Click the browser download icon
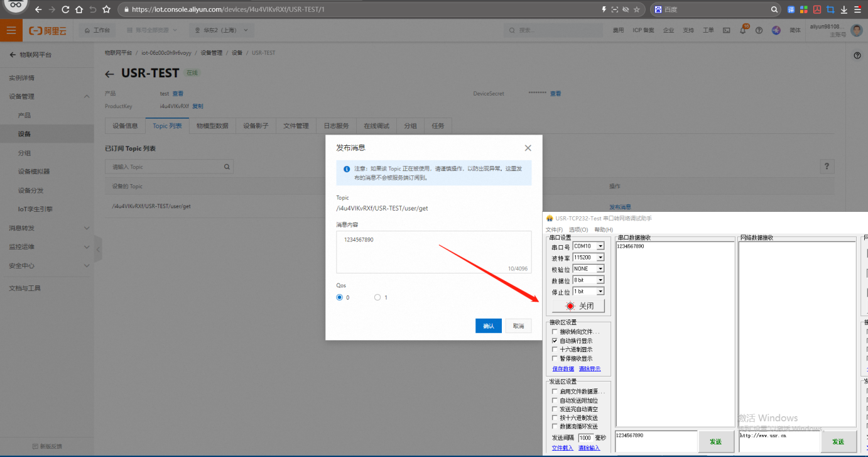 [844, 10]
